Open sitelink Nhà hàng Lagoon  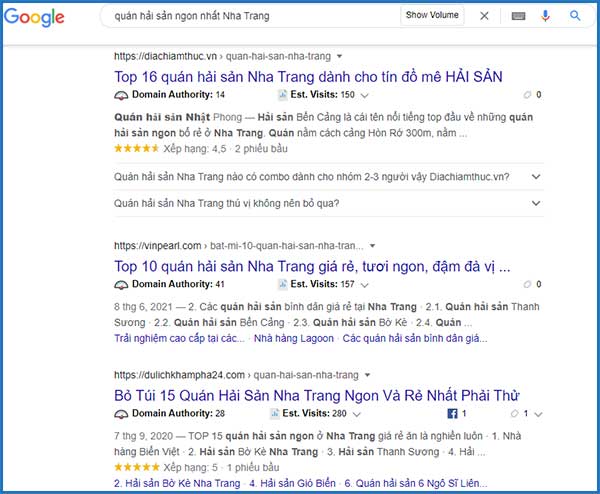(x=293, y=338)
